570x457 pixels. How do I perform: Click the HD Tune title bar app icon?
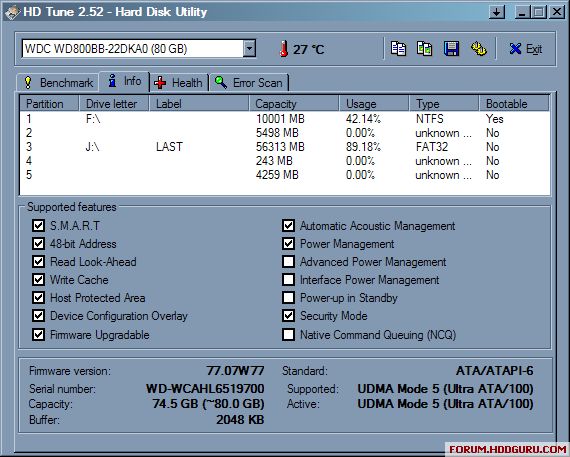tap(12, 12)
